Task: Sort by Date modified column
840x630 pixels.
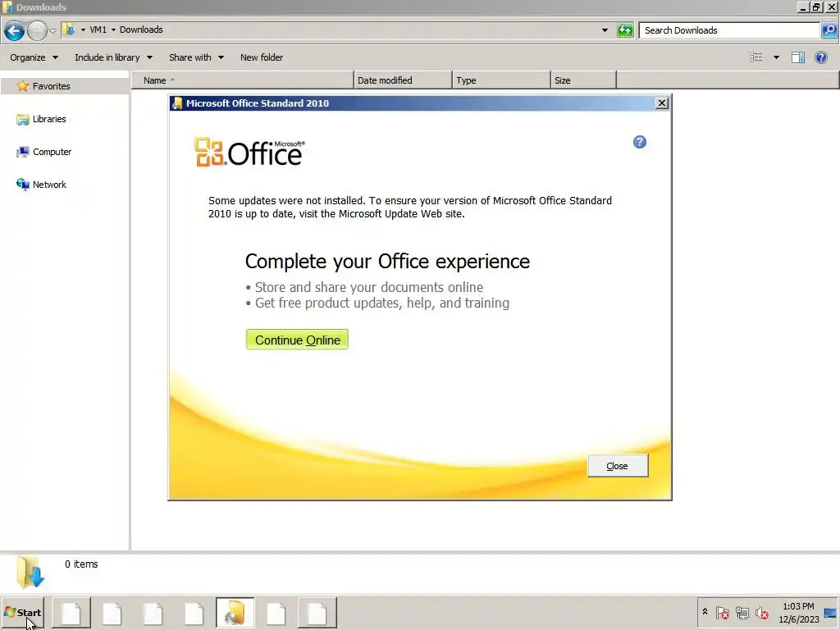Action: pos(403,80)
